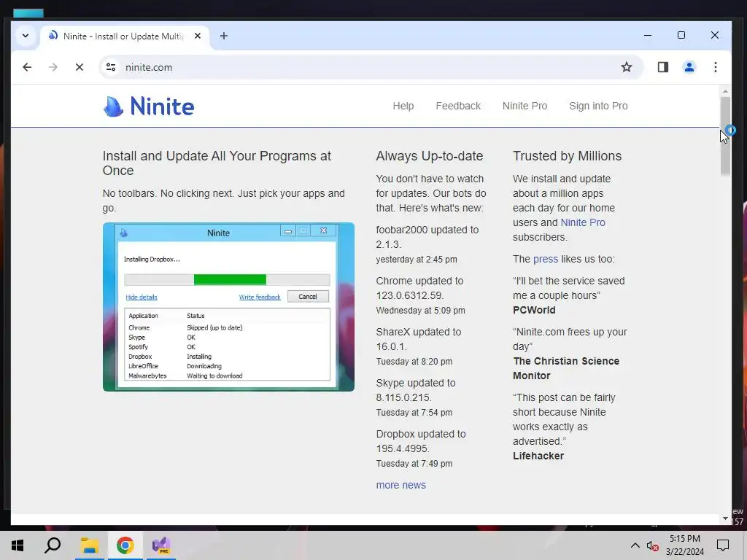Screen dimensions: 747x560
Task: Click the 'Lifehacker' text
Action: click(x=538, y=456)
